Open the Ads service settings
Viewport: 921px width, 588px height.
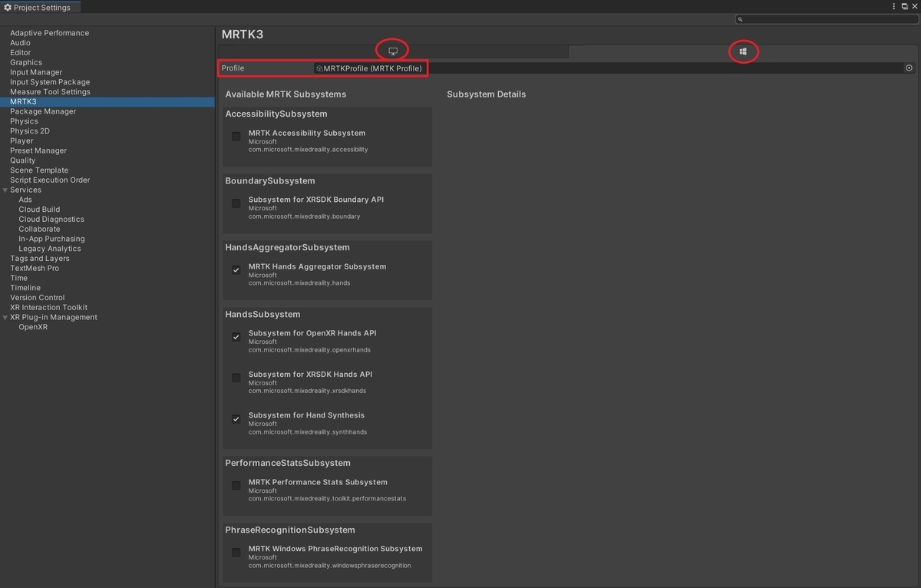point(25,200)
